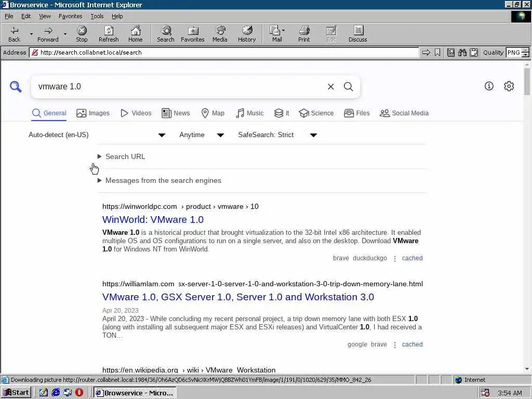The height and width of the screenshot is (399, 532).
Task: Open the View menu
Action: tap(45, 16)
